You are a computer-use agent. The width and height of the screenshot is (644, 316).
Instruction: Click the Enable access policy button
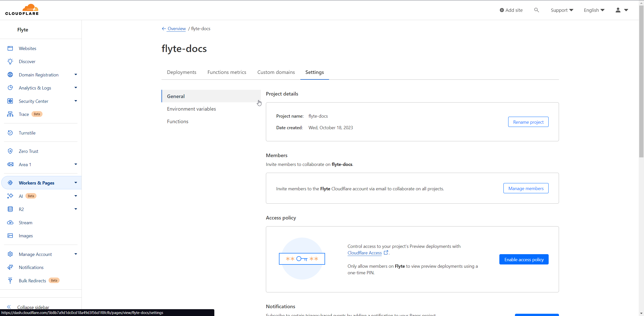[x=524, y=259]
